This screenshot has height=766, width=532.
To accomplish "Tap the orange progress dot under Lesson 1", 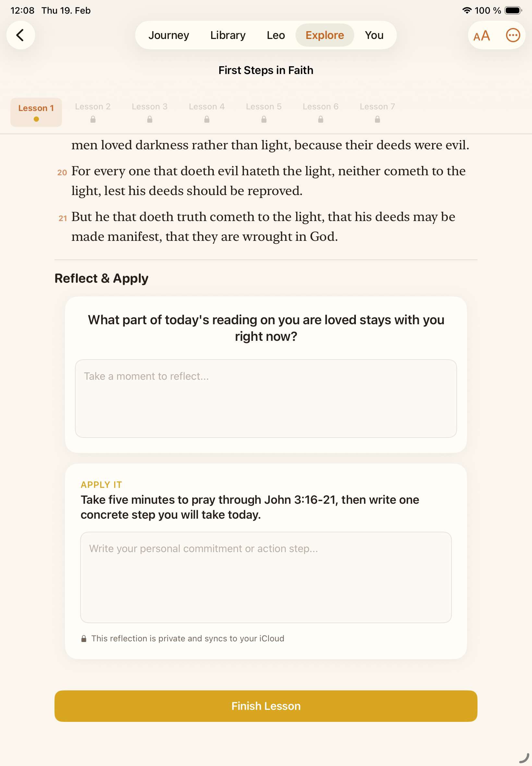I will 36,118.
